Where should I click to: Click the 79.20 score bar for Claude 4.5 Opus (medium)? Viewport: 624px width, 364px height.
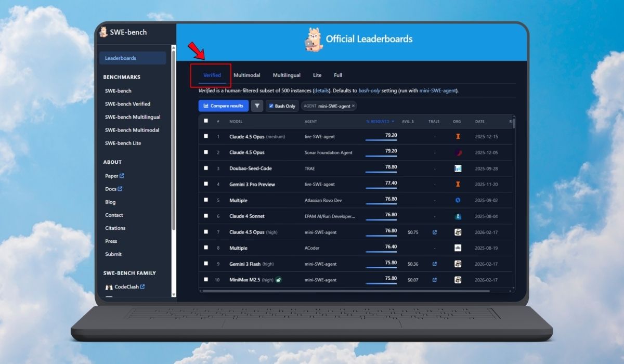381,140
